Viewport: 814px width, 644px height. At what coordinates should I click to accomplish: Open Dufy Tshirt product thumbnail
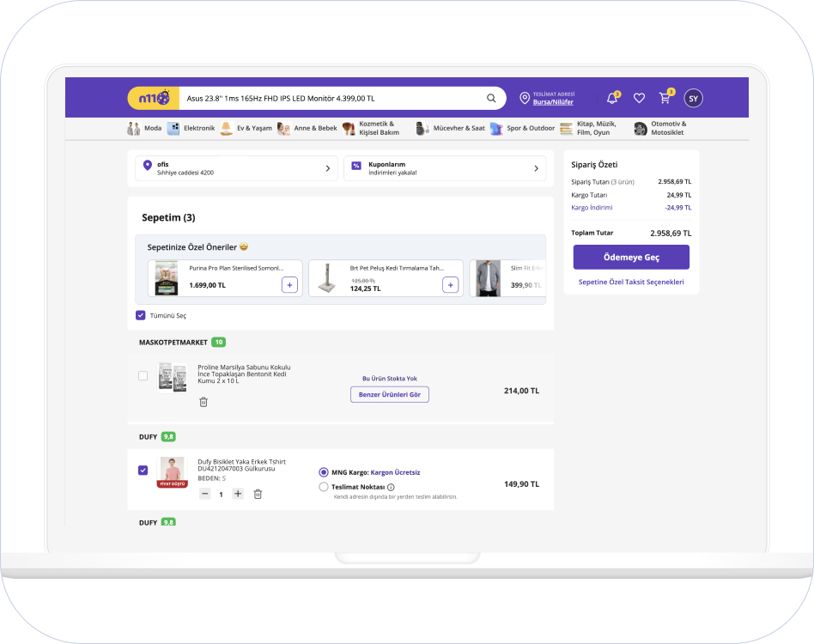(173, 472)
